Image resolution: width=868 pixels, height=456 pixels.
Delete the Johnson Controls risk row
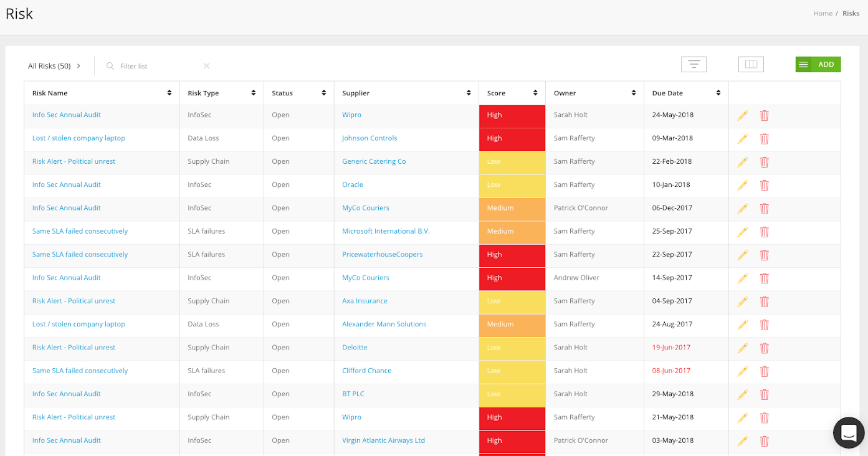[x=765, y=138]
